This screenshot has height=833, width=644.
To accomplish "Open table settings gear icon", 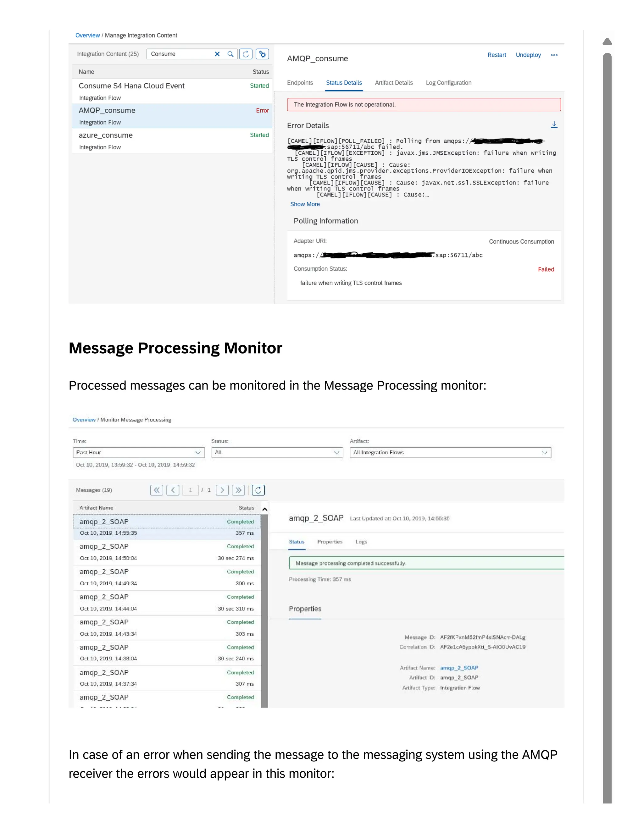I will [x=263, y=54].
